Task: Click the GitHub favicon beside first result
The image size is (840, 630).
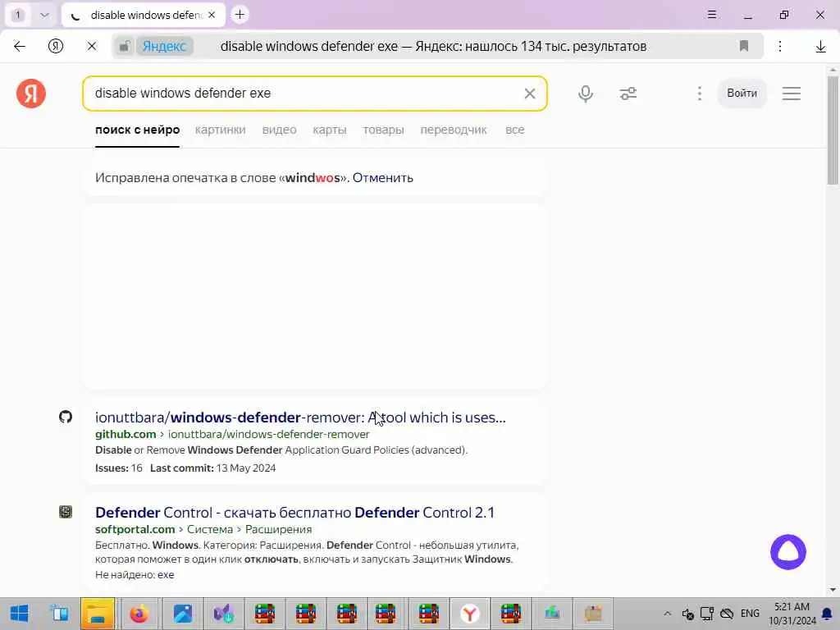Action: (66, 417)
